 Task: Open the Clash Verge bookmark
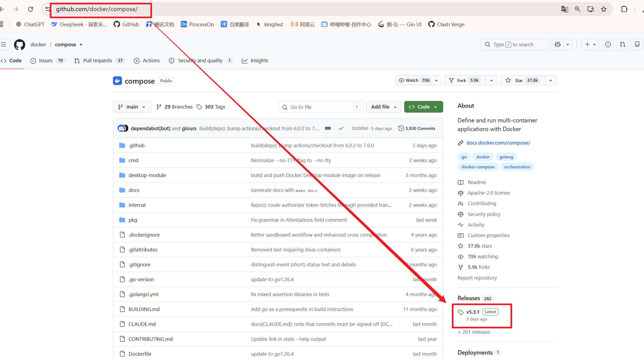coord(446,24)
